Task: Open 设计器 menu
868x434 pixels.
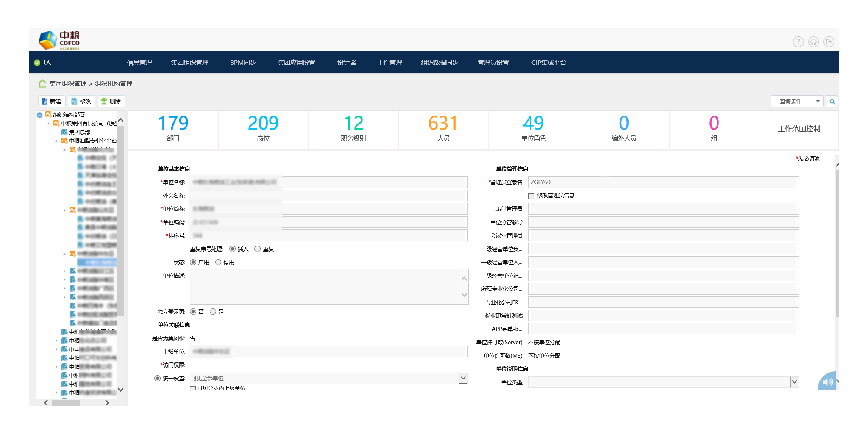Action: [x=347, y=63]
